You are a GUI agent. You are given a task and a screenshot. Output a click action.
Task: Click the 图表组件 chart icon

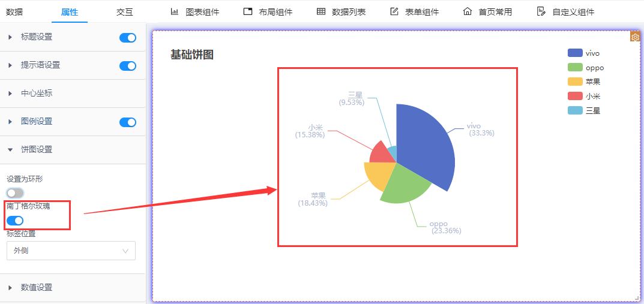(175, 11)
